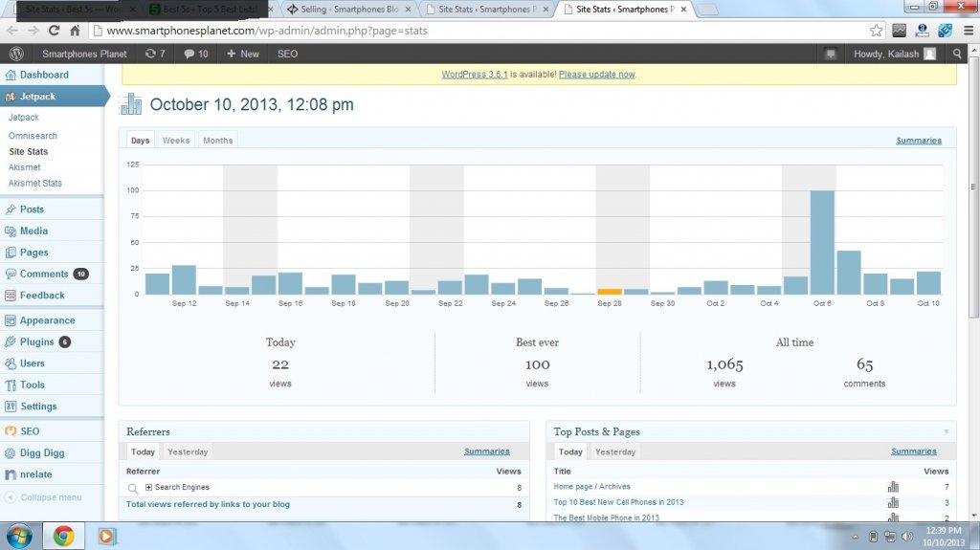View stats icon for Top 10 Best New Cell Phones

[893, 502]
